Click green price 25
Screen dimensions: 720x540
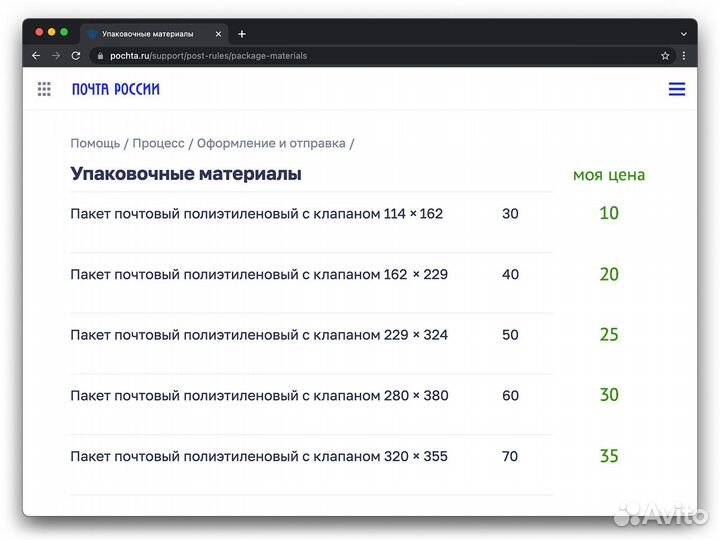[x=609, y=334]
